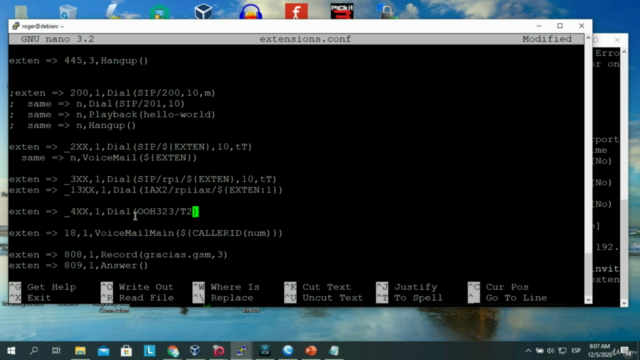Open the notepad-like app on the taskbar
The height and width of the screenshot is (360, 640).
click(333, 351)
